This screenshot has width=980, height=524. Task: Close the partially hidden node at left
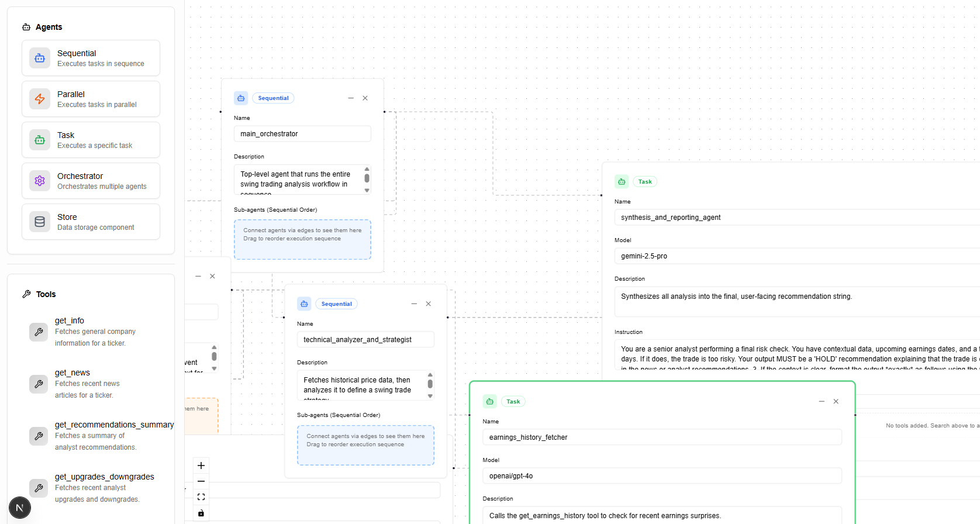click(x=213, y=276)
